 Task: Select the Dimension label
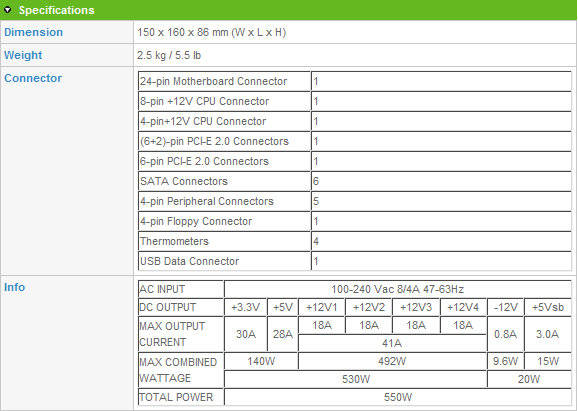[x=34, y=32]
